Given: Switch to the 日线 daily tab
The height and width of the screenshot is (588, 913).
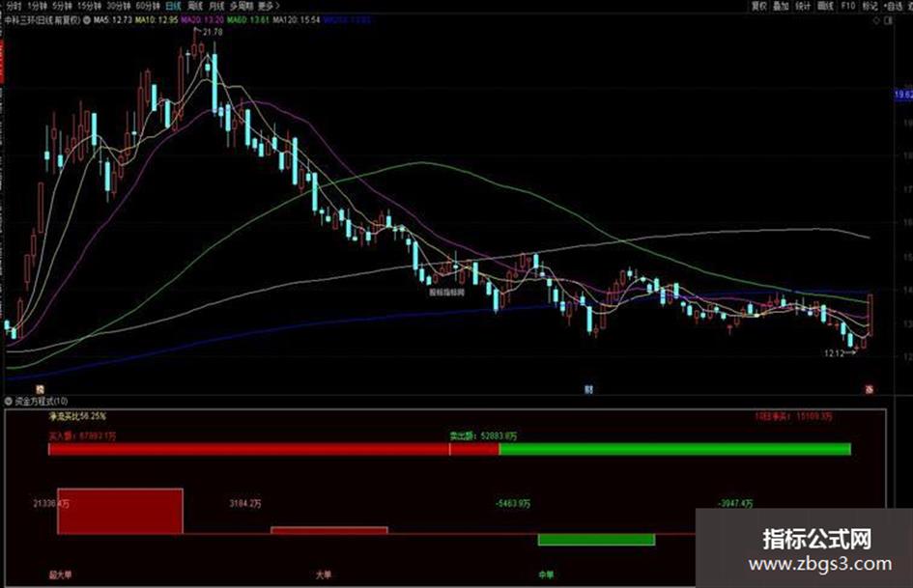Looking at the screenshot, I should point(173,6).
